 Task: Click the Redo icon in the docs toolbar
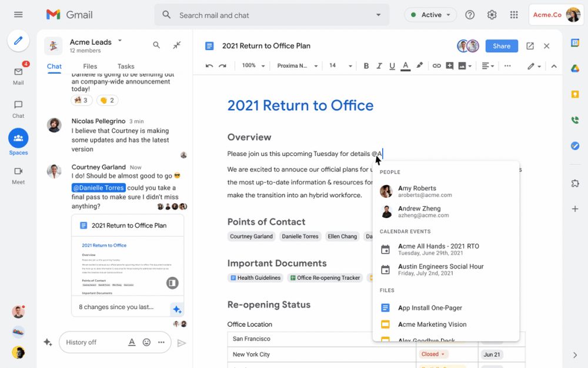223,65
